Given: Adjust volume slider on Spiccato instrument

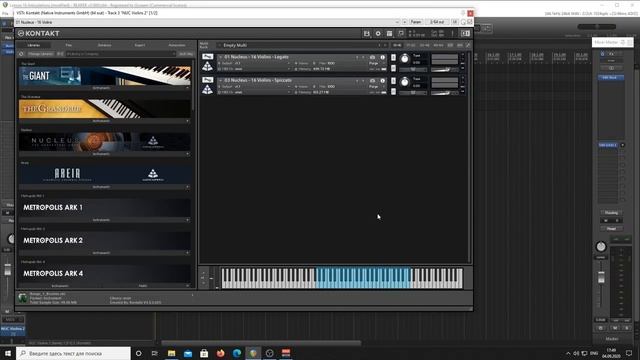Looking at the screenshot, I should point(445,93).
